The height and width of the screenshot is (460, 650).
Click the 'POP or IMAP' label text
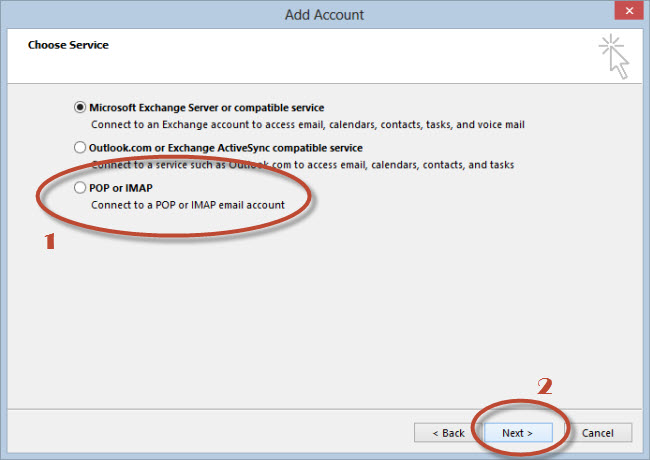[121, 188]
